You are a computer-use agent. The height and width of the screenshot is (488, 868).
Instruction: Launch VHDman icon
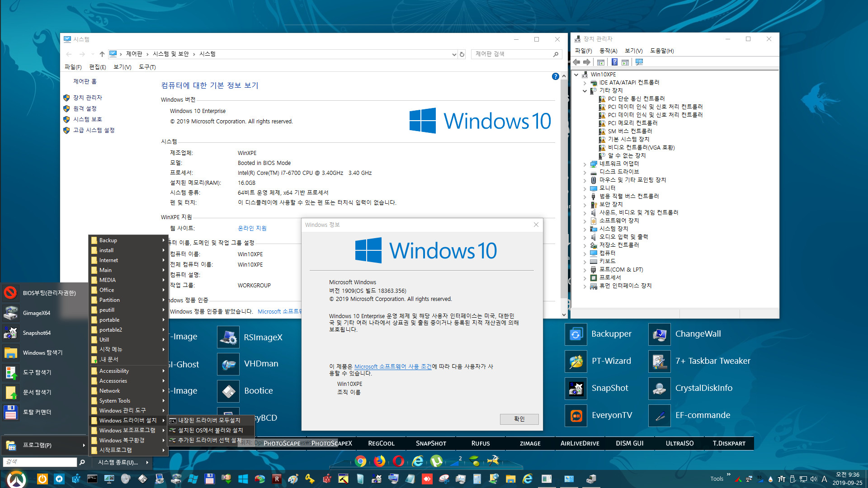228,364
